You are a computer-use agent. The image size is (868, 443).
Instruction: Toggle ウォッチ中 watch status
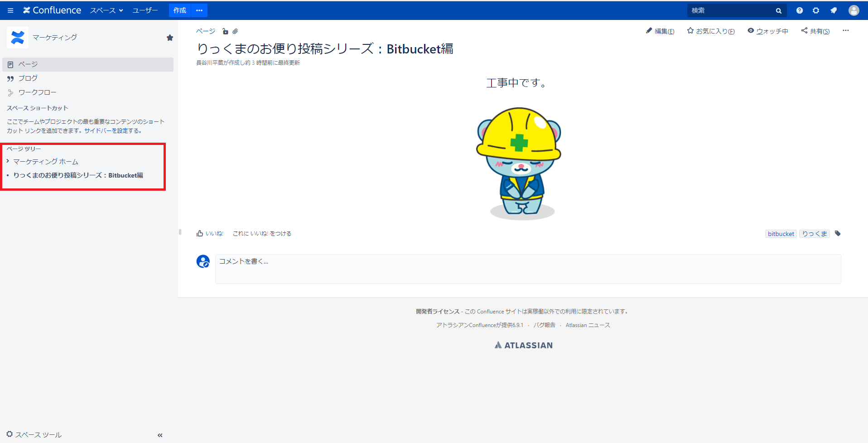[768, 31]
